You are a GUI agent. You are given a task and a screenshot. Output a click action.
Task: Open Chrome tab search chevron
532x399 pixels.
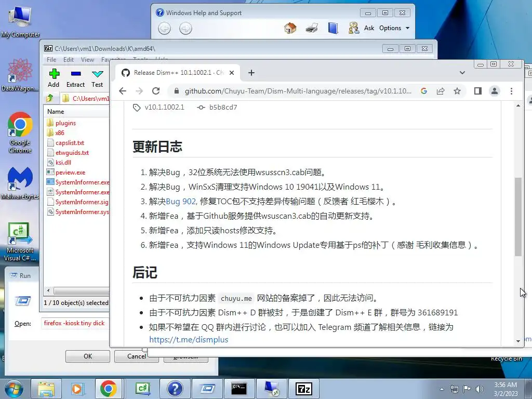click(x=462, y=73)
